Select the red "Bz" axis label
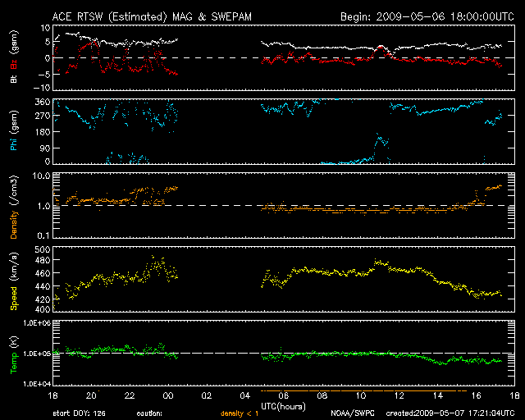This screenshot has height=420, width=525. coord(14,64)
